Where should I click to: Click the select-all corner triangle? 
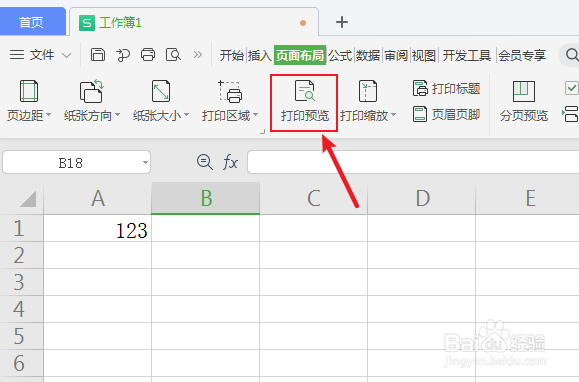pos(27,199)
